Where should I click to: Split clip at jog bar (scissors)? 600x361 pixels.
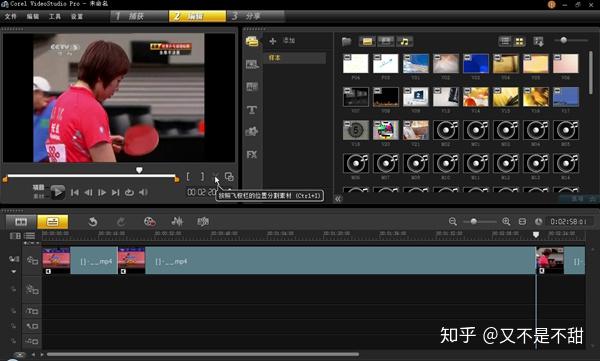tap(215, 176)
